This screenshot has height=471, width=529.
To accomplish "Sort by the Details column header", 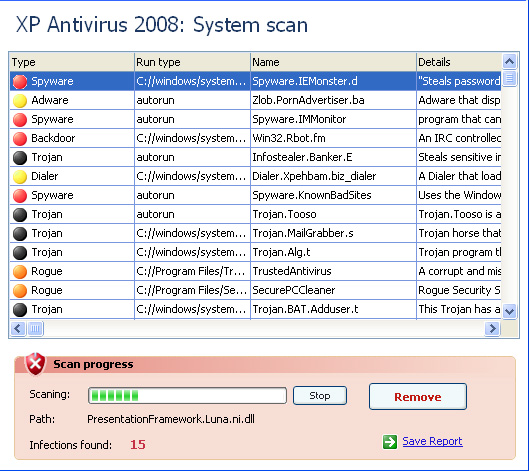I will (459, 62).
